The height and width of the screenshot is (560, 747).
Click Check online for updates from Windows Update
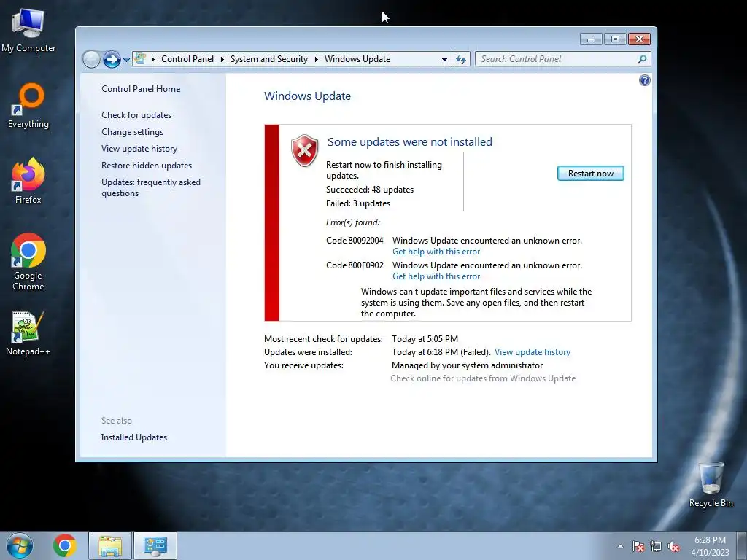(x=483, y=378)
